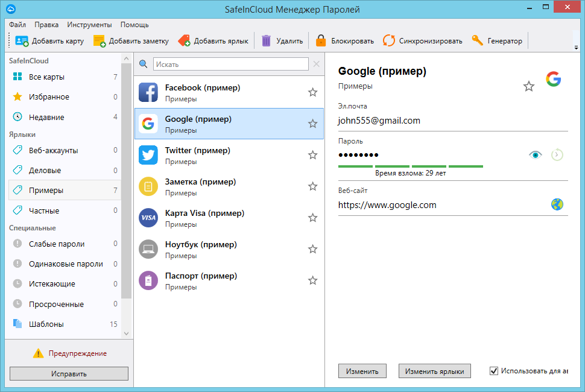Expand the toolbar overflow arrow

[x=576, y=47]
